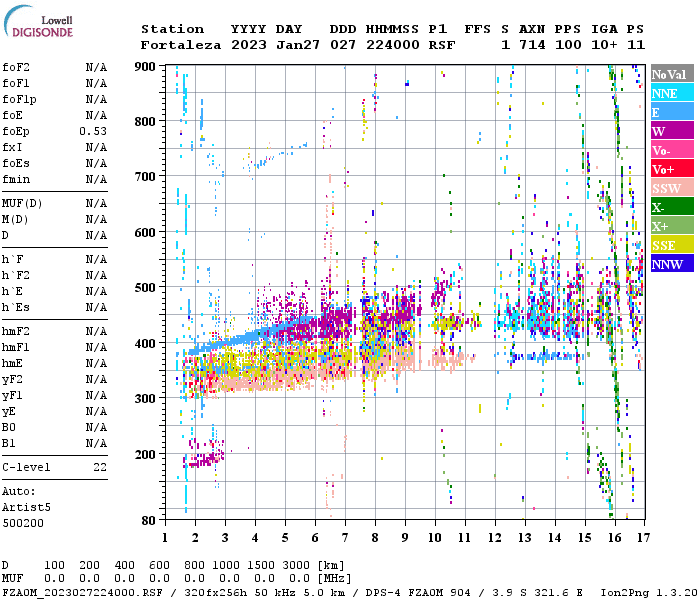This screenshot has height=600, width=700.
Task: Click the '3000' distance value in D row
Action: [296, 565]
